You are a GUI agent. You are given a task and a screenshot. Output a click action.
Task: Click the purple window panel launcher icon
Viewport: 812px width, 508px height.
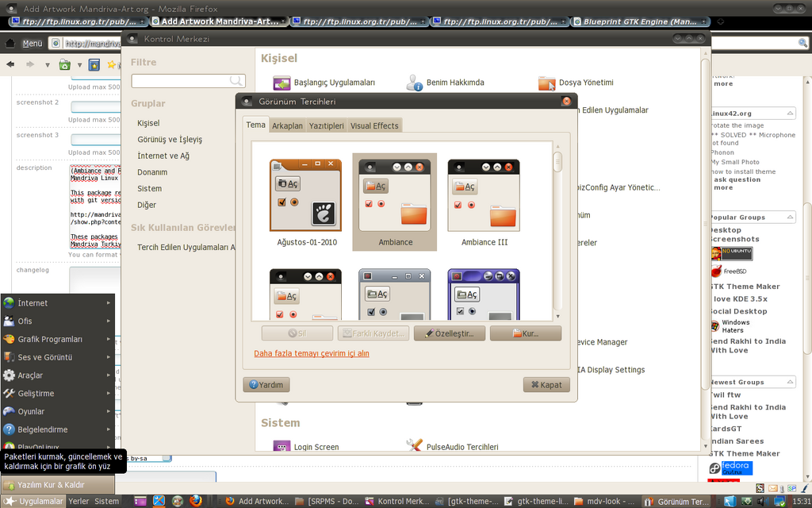(x=140, y=502)
